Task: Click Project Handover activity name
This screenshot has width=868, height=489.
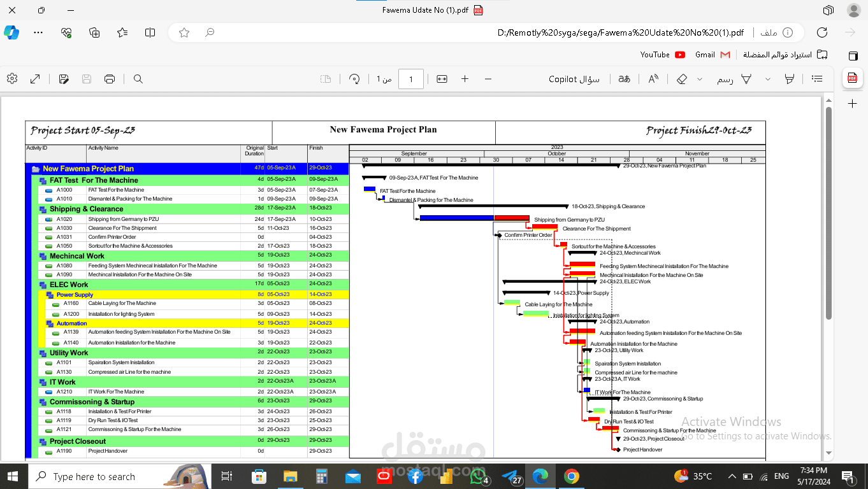Action: click(108, 451)
